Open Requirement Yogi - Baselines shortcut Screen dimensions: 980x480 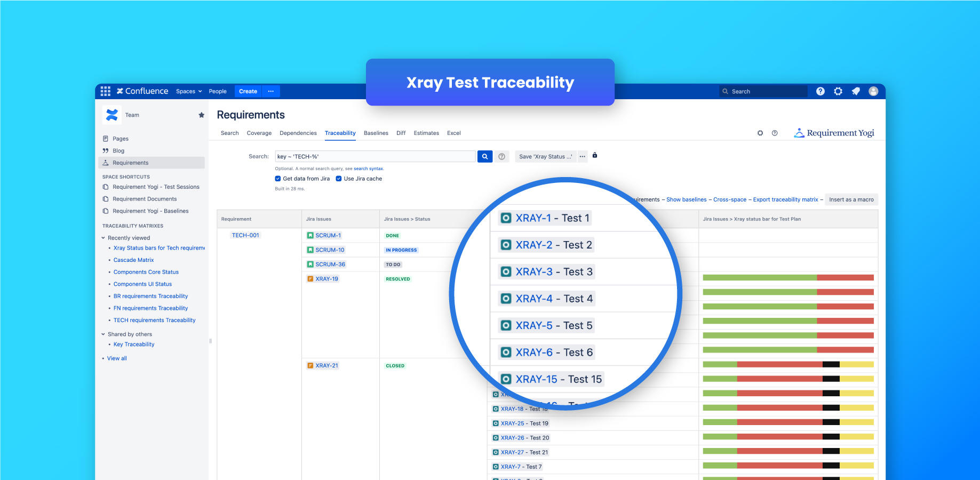pos(150,211)
